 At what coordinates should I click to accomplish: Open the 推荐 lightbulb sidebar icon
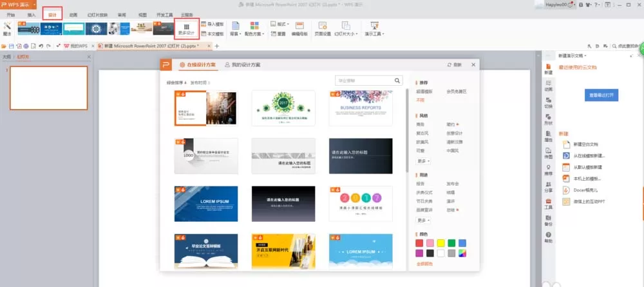[548, 170]
